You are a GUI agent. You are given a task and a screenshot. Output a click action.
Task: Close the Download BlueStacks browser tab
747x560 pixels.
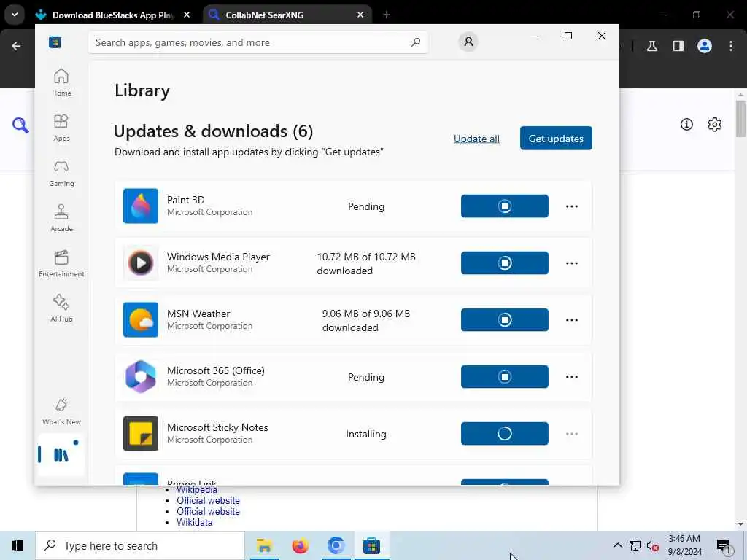coord(187,15)
